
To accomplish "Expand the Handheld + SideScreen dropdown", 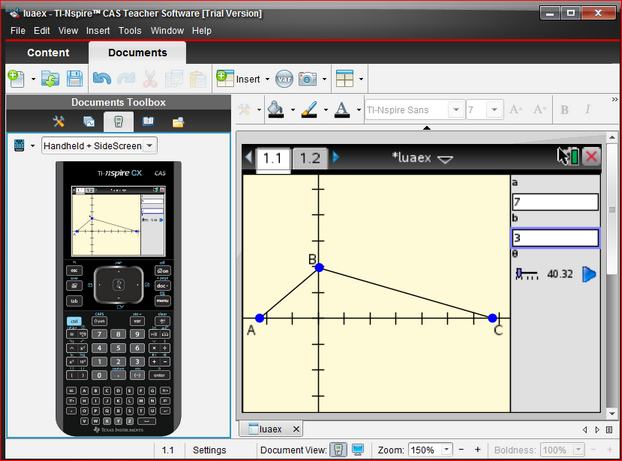I will click(x=149, y=146).
